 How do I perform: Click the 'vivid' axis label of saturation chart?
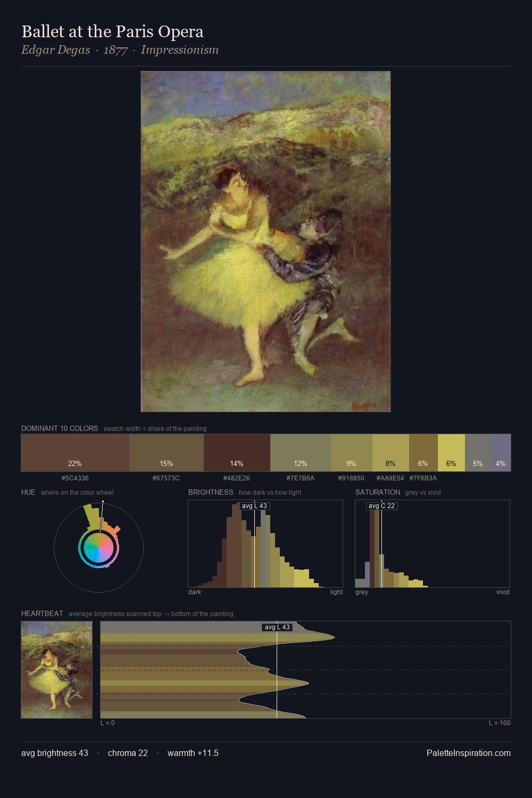click(x=503, y=592)
